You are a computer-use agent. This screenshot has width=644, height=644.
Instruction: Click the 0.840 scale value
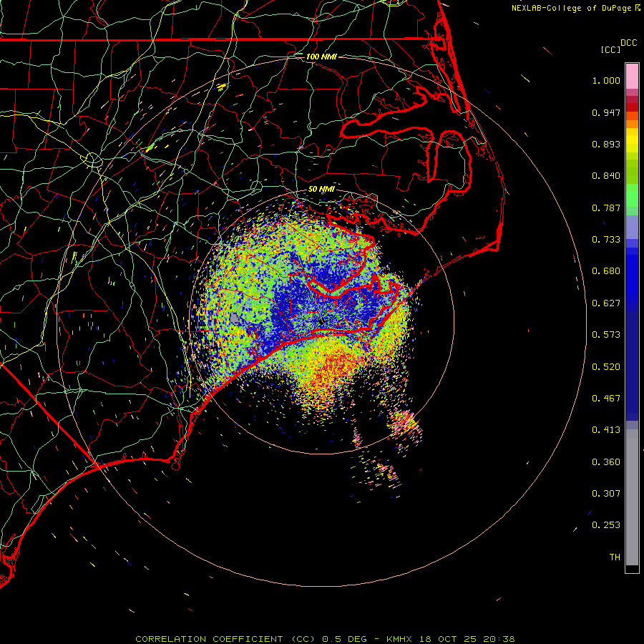tap(606, 176)
